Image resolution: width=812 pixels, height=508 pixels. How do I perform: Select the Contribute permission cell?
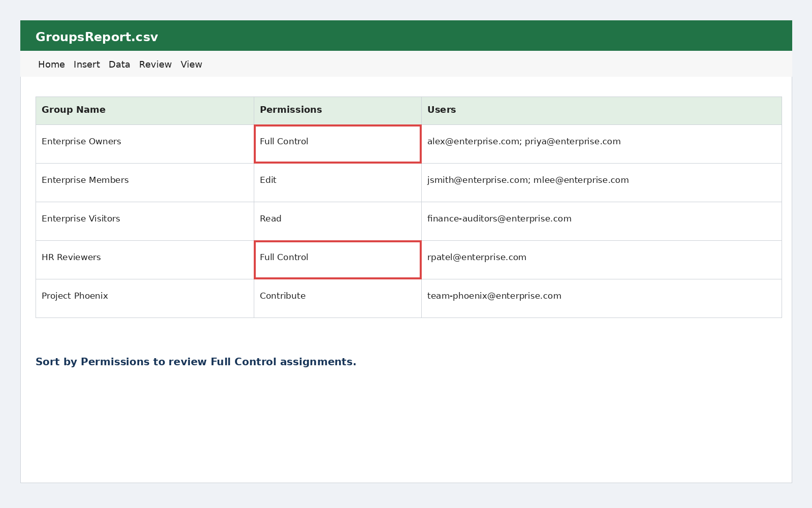337,298
